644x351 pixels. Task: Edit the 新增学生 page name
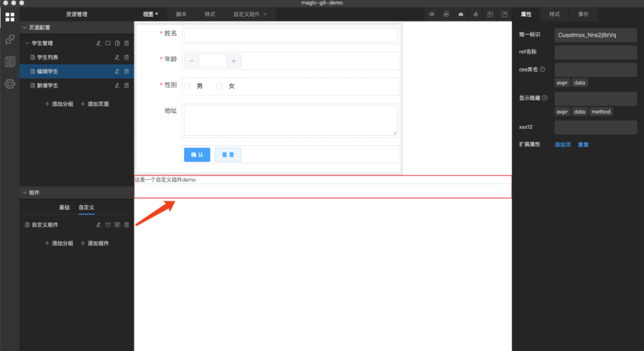(117, 86)
